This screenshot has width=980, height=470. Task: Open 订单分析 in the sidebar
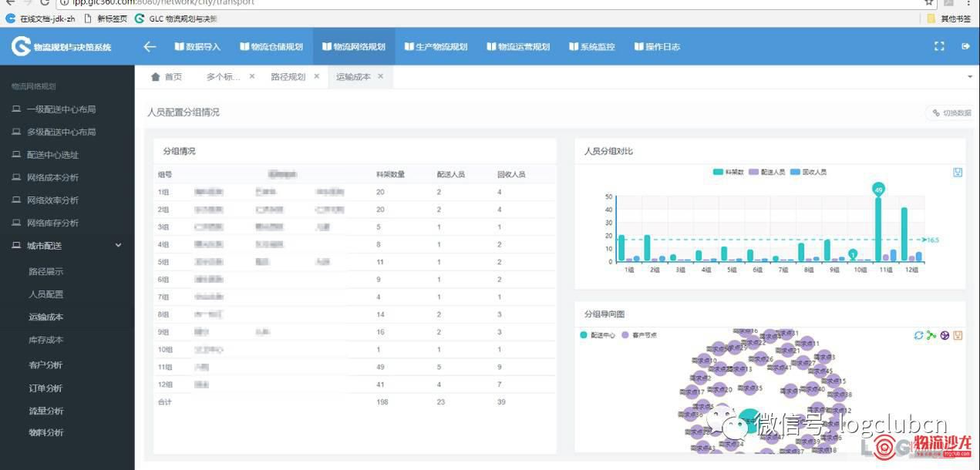(x=46, y=388)
